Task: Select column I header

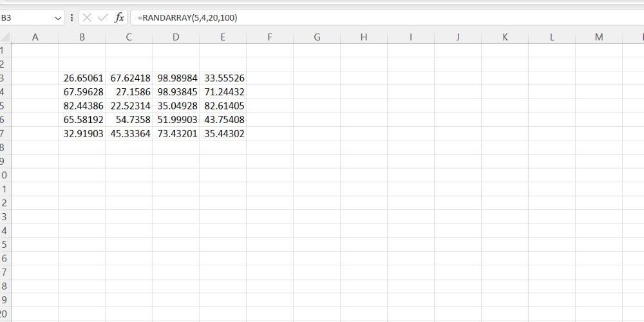Action: tap(411, 37)
